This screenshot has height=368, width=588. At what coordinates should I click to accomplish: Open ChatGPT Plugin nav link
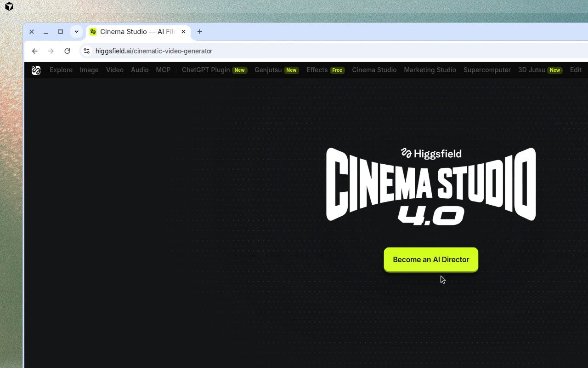point(215,70)
